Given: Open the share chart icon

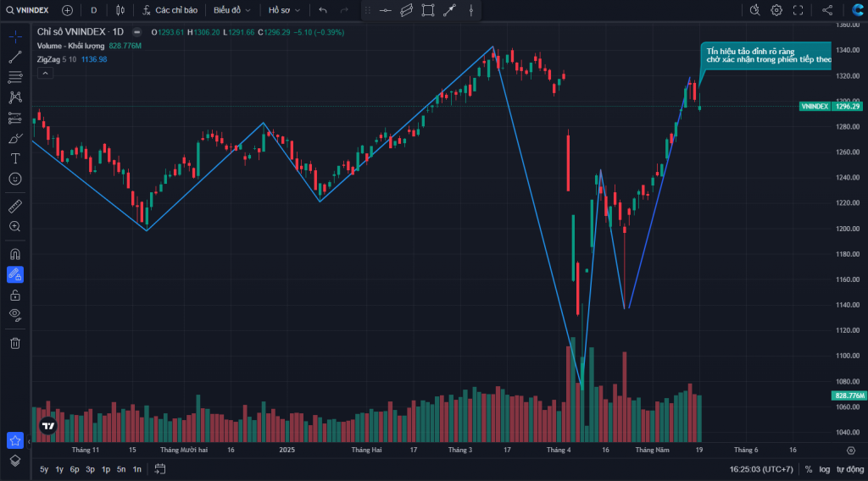Looking at the screenshot, I should click(x=827, y=10).
